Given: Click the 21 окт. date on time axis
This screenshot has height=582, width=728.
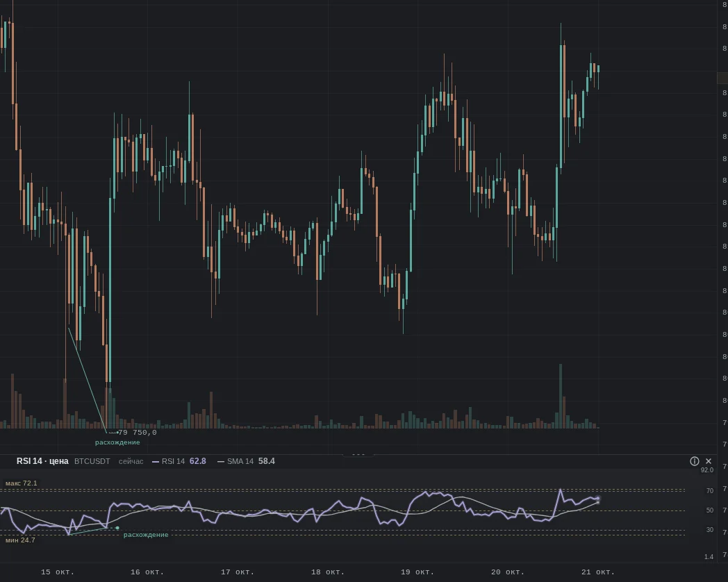Looking at the screenshot, I should pos(598,572).
